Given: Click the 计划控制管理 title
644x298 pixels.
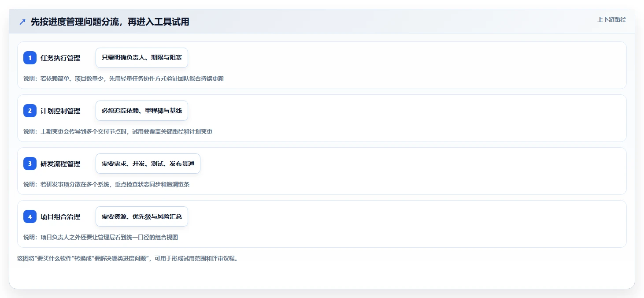Looking at the screenshot, I should 60,111.
